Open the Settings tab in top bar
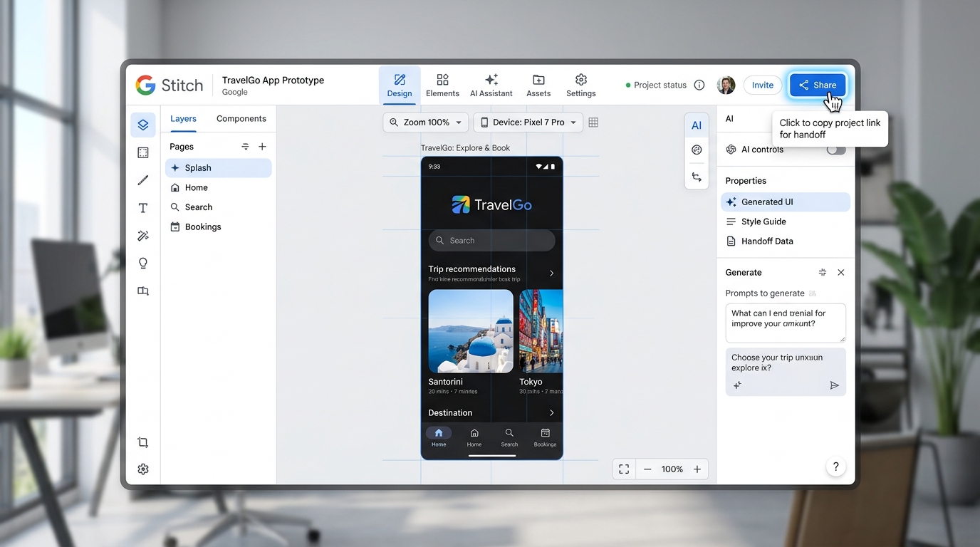 pos(581,85)
